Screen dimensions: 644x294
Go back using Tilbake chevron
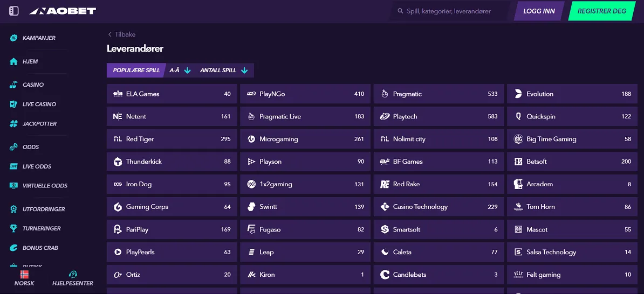[109, 34]
